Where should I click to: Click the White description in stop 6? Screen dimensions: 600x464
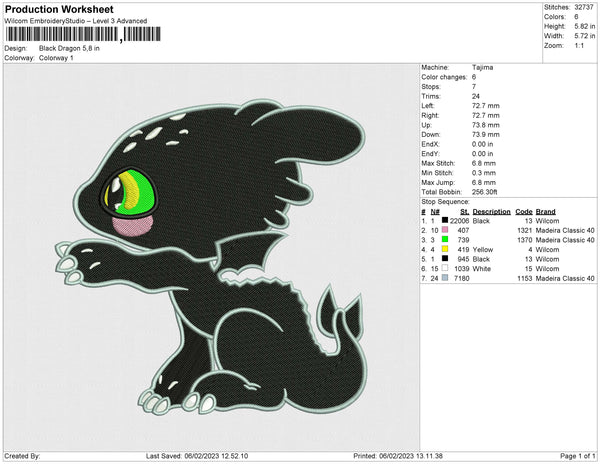coord(481,269)
